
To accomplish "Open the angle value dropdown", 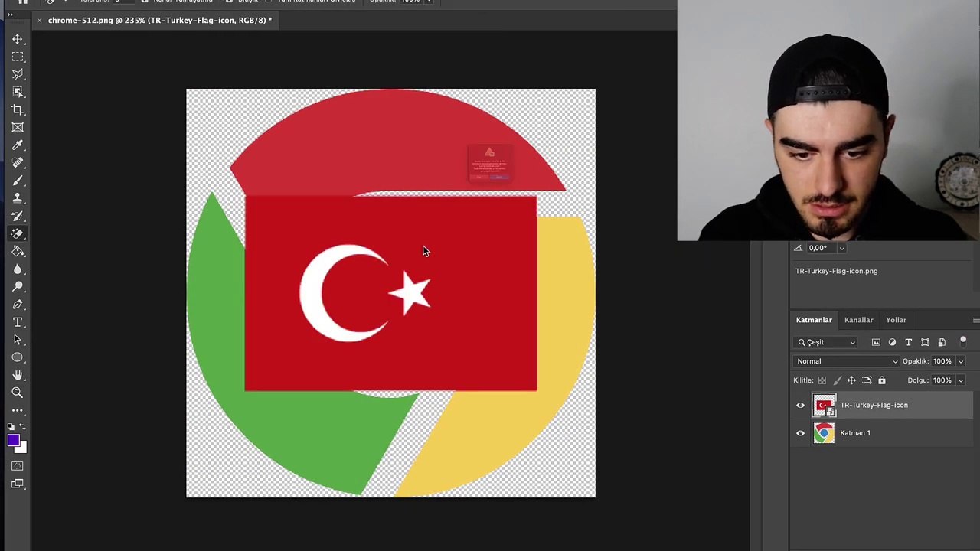I will tap(841, 248).
